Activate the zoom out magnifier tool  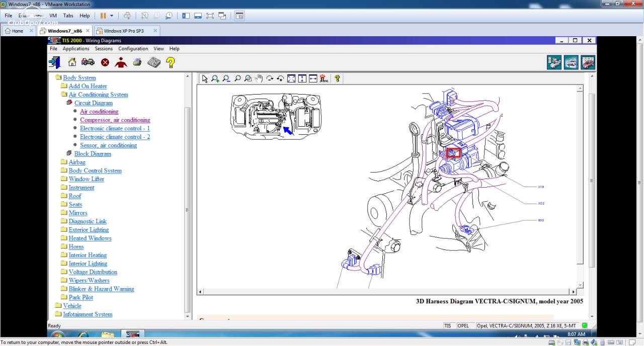point(226,78)
